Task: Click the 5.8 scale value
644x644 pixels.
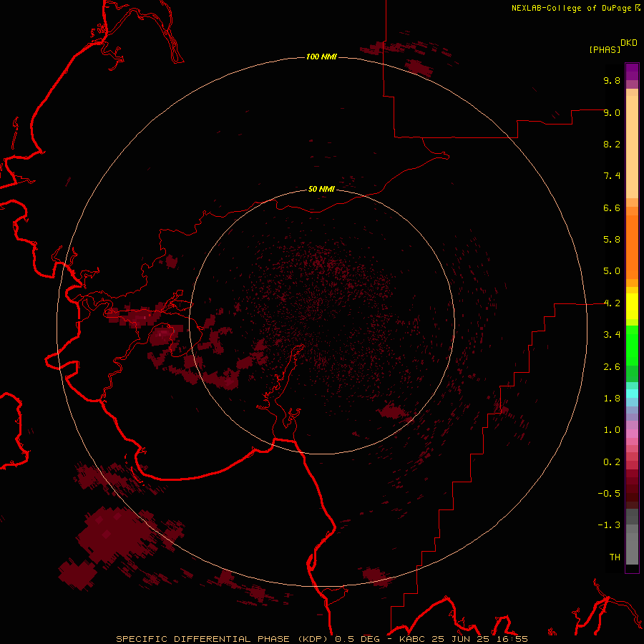Action: [612, 240]
